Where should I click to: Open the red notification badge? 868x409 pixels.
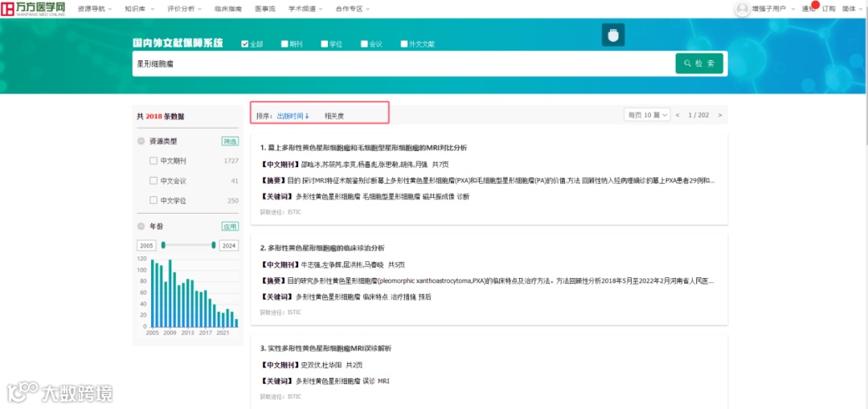(x=815, y=5)
